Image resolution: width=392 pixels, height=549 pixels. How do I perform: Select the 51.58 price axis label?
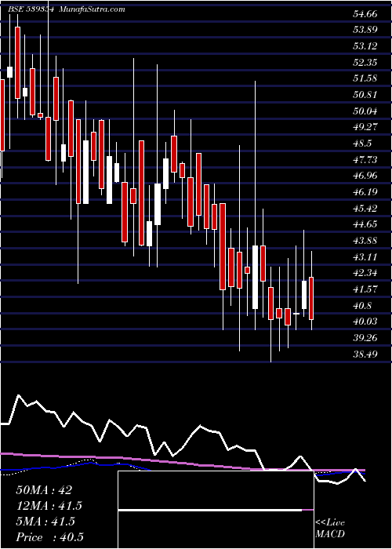point(365,78)
